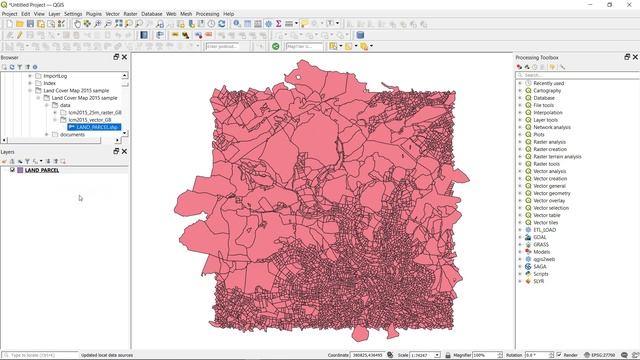This screenshot has width=640, height=360.
Task: Click the Messages log icon in status bar
Action: pos(624,355)
